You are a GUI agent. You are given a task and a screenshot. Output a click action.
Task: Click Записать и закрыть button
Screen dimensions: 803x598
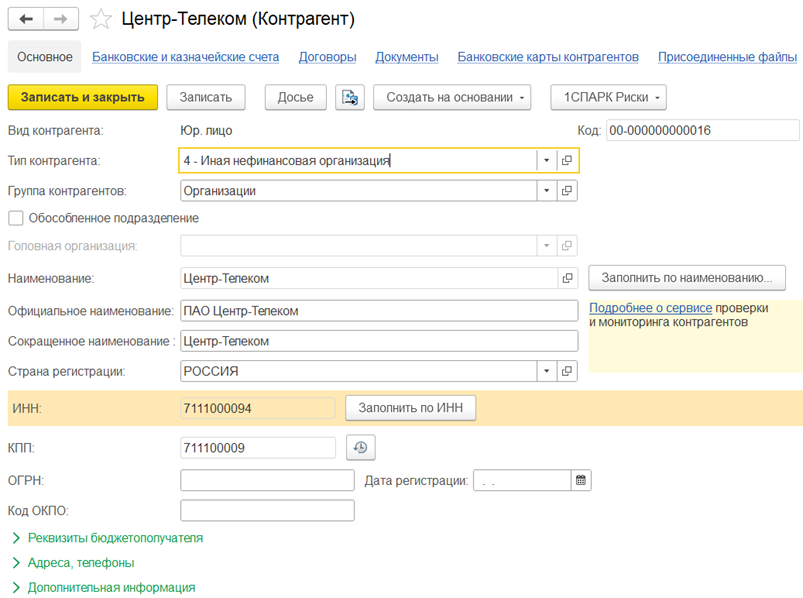pyautogui.click(x=83, y=97)
